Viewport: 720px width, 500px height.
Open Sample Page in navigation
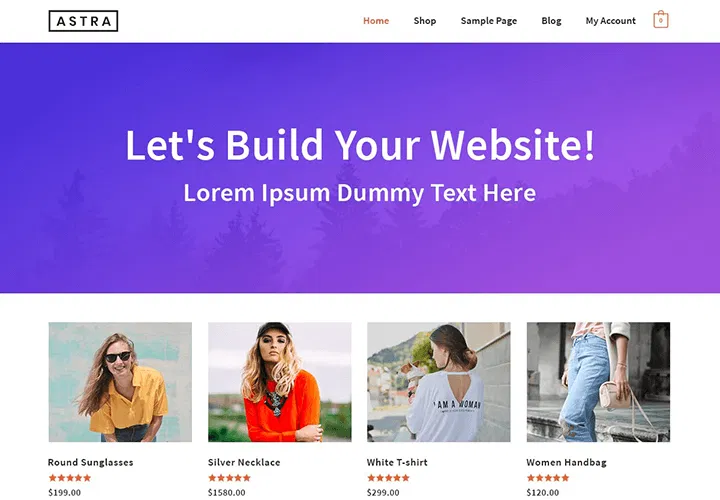pyautogui.click(x=489, y=21)
